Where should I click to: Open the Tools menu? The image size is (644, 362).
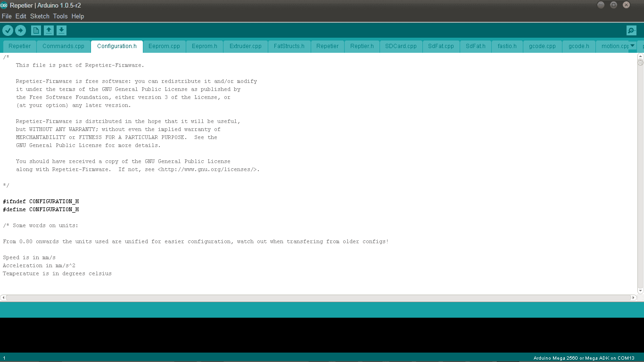pyautogui.click(x=60, y=16)
